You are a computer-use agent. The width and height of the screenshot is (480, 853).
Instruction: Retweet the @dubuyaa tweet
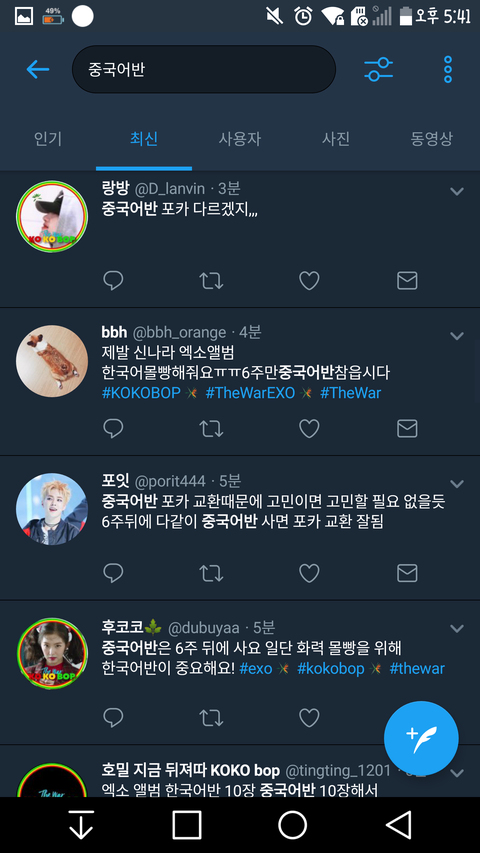[x=211, y=718]
